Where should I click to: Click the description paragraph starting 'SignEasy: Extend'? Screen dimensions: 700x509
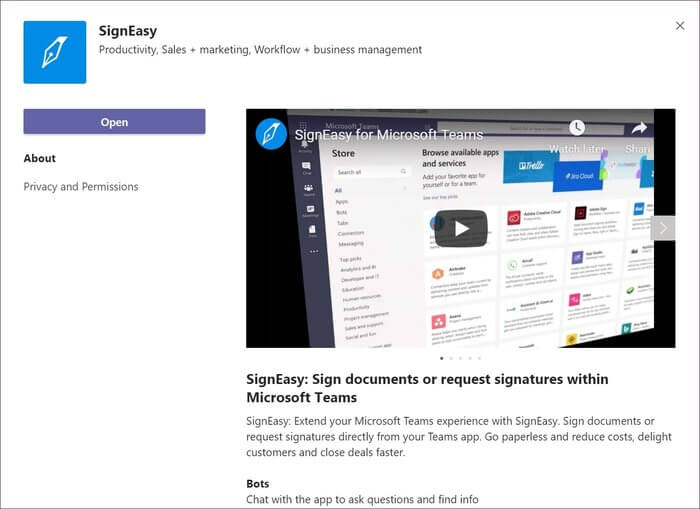tap(459, 437)
